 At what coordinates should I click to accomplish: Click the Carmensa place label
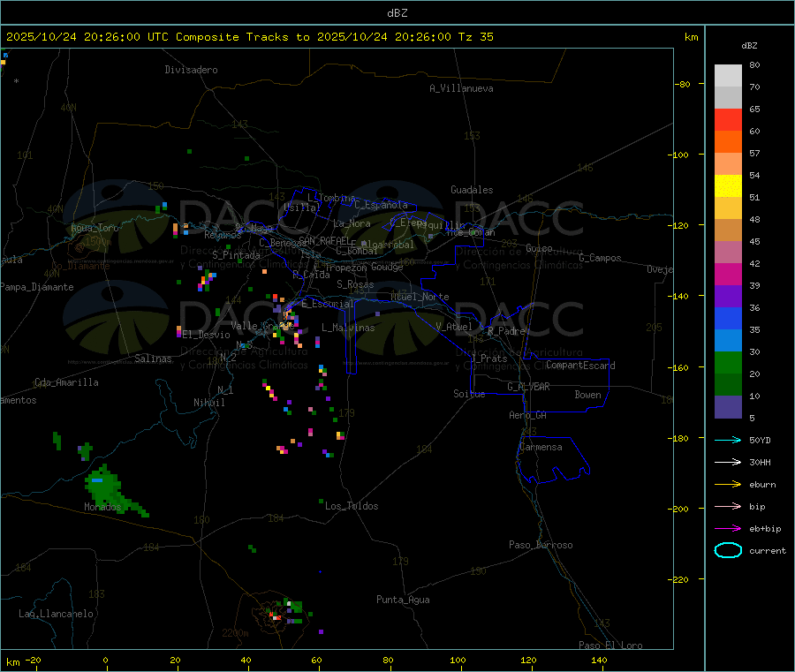tap(541, 447)
